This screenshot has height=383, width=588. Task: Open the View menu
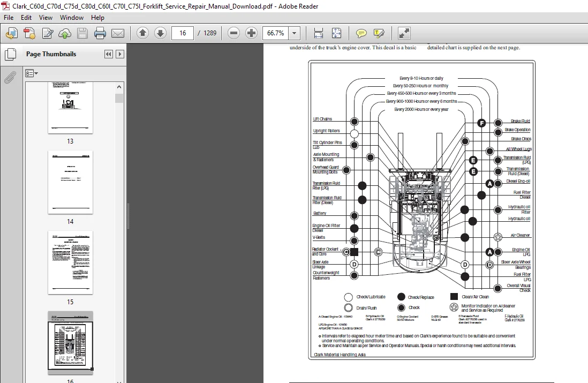coord(46,18)
